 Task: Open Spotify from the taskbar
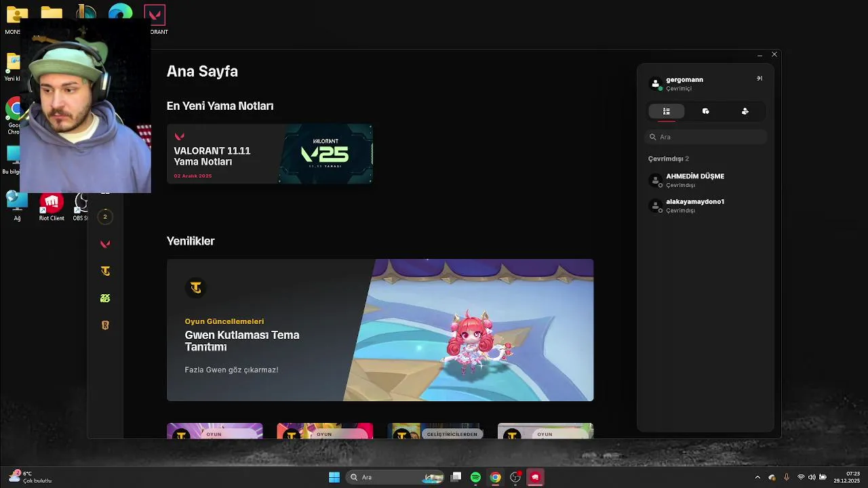[475, 477]
